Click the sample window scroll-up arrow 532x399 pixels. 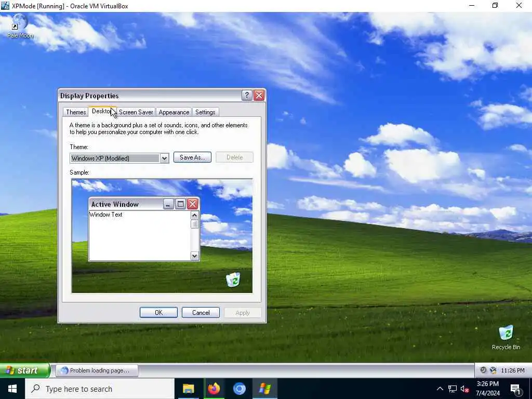[x=195, y=215]
